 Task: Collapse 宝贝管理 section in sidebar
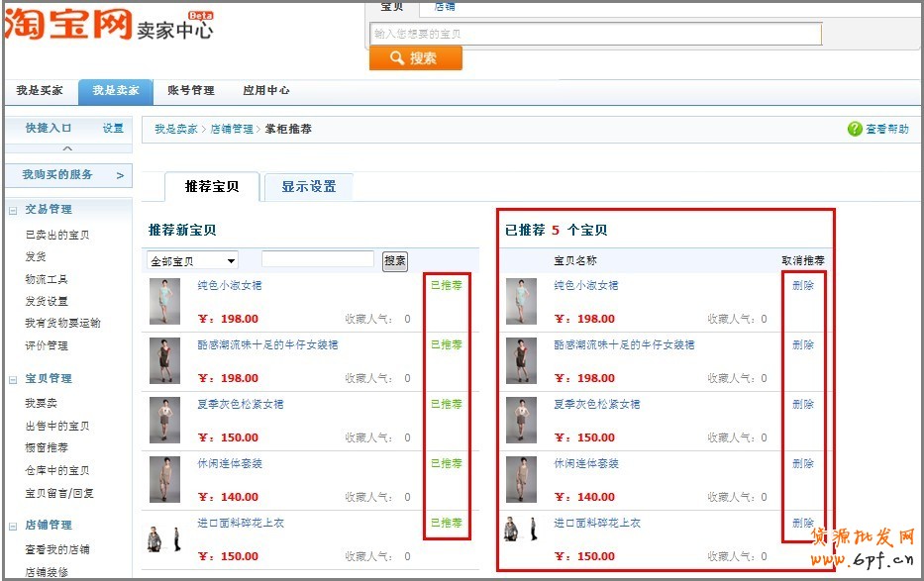[x=13, y=380]
